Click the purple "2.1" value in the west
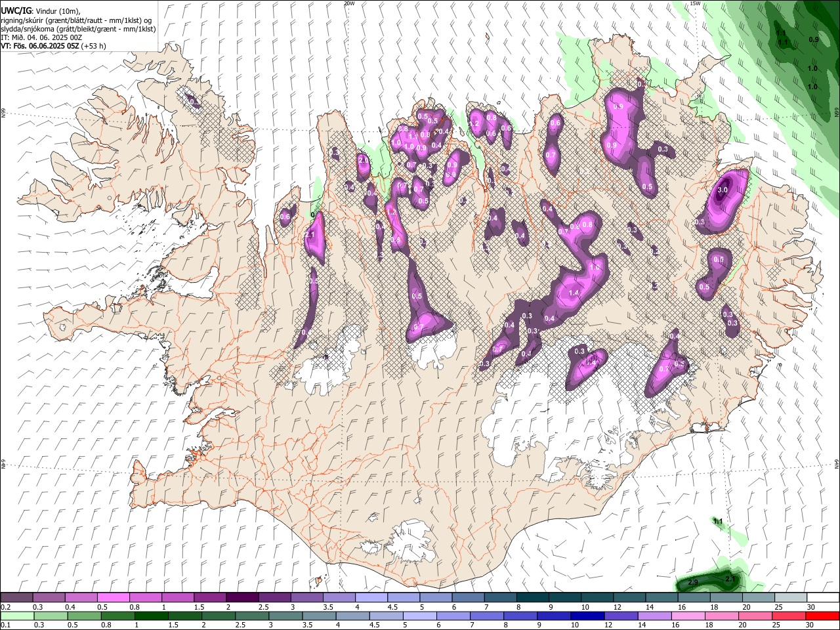Viewport: 840px width, 630px height. 311,234
